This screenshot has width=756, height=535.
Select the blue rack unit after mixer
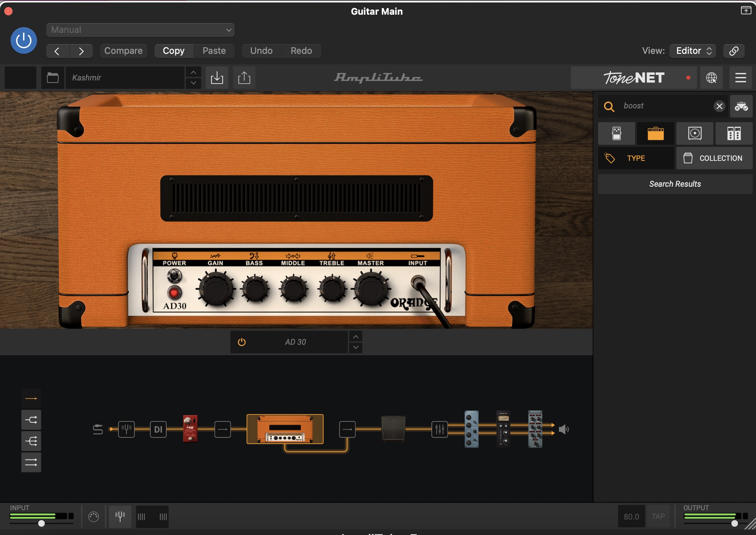472,429
